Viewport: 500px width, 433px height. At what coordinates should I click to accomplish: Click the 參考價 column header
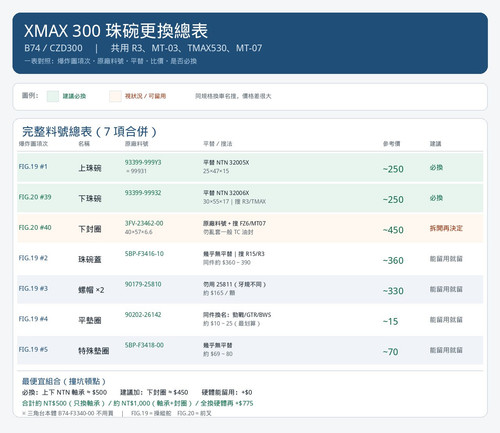click(392, 144)
